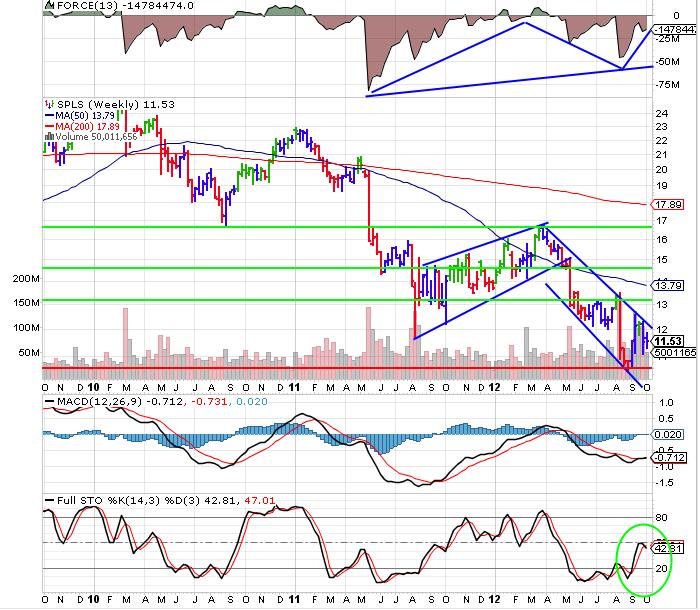The width and height of the screenshot is (700, 610).
Task: Click the 0.020 MACD histogram value tag
Action: (667, 434)
